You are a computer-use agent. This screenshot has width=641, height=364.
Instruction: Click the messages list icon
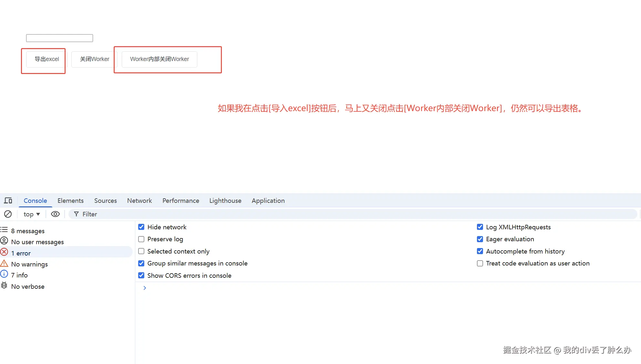click(4, 230)
